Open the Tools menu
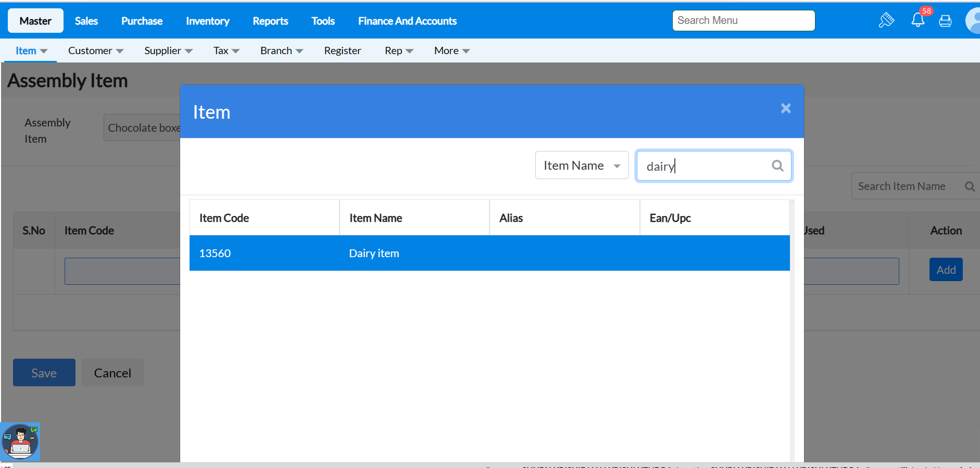This screenshot has height=468, width=980. [323, 21]
